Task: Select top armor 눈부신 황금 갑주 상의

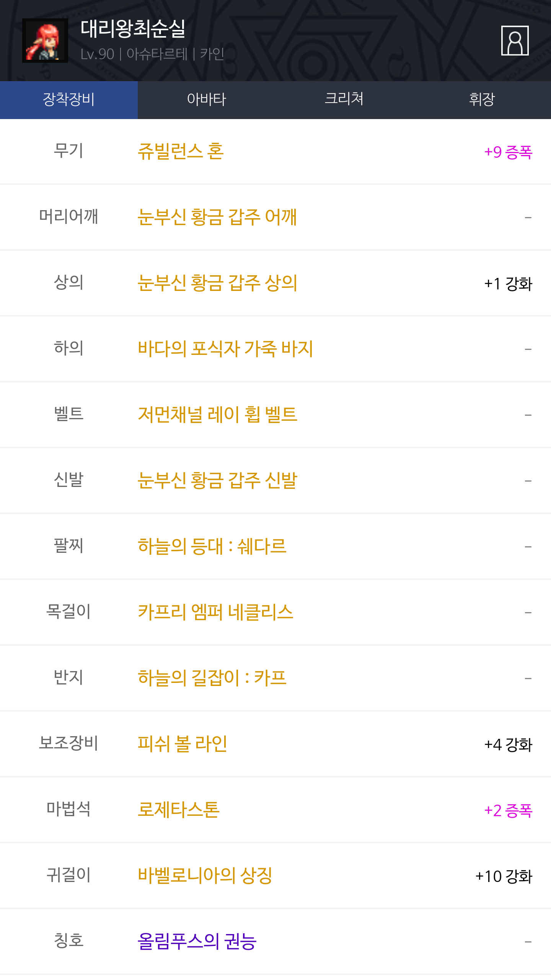Action: tap(217, 283)
